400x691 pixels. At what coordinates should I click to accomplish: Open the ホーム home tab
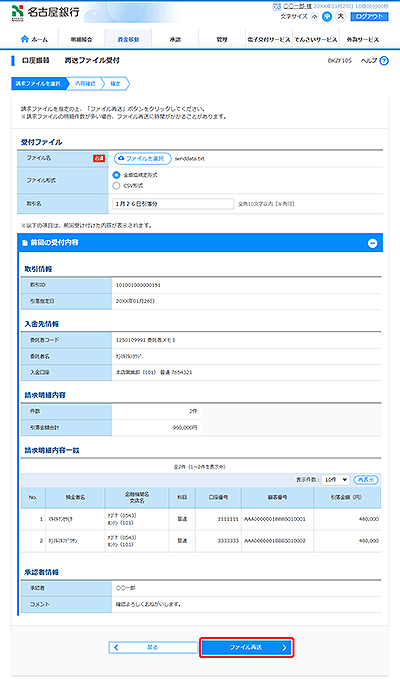coord(35,39)
